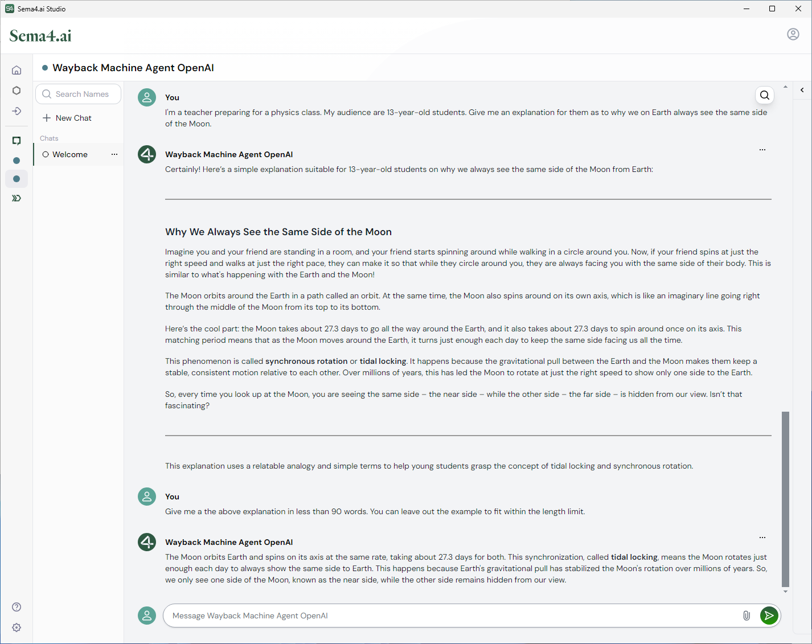Click heading 'Why We Always See the Same Side'
Viewport: 812px width, 644px height.
tap(278, 232)
